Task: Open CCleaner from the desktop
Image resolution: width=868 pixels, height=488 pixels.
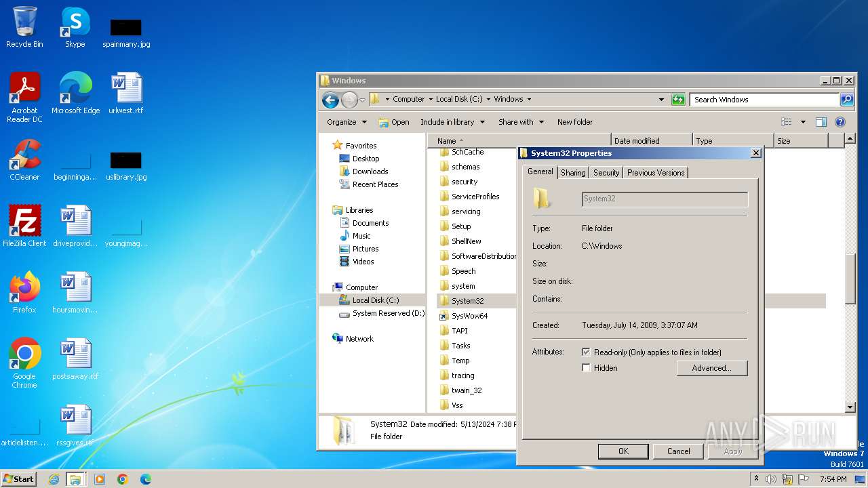Action: click(x=24, y=160)
